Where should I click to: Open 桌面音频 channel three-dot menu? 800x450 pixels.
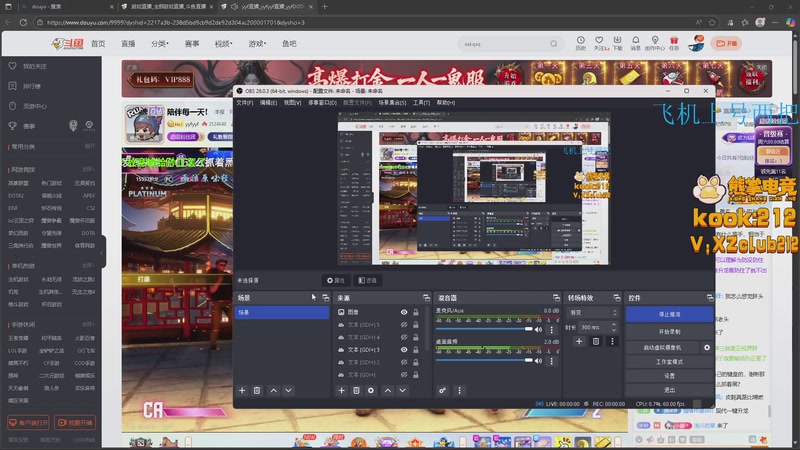point(552,361)
